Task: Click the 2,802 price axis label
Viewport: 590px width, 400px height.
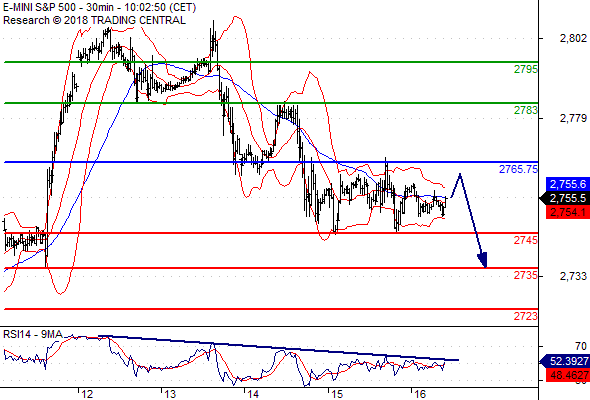Action: (x=573, y=38)
